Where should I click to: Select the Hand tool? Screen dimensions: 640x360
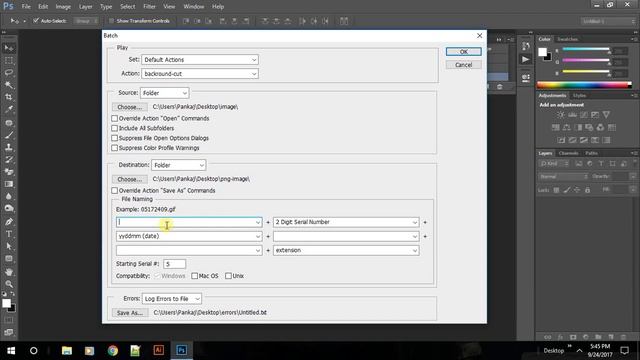(9, 272)
